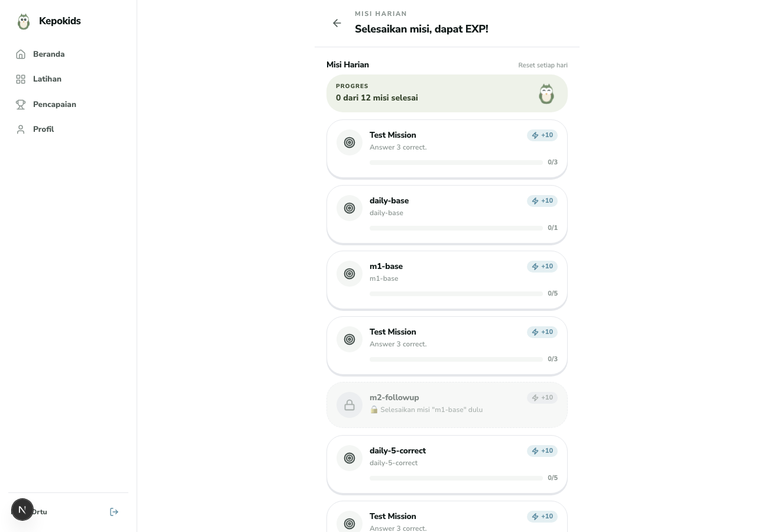Click the Pencapaian trophy icon
The width and height of the screenshot is (757, 532).
[21, 105]
